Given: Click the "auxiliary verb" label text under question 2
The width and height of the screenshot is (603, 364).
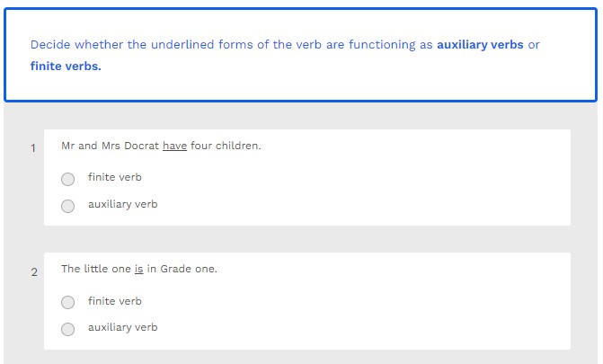Looking at the screenshot, I should point(122,327).
